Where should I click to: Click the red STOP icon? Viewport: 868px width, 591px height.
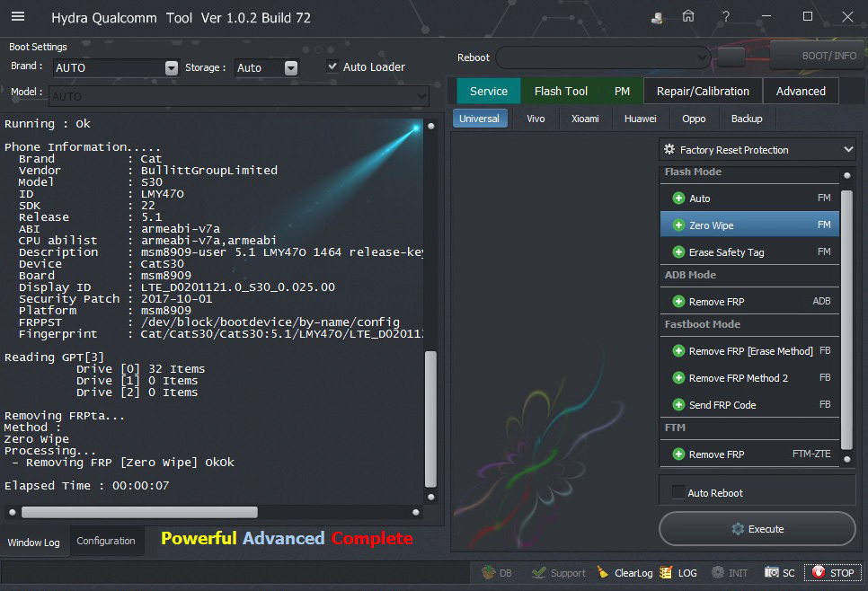click(x=819, y=572)
